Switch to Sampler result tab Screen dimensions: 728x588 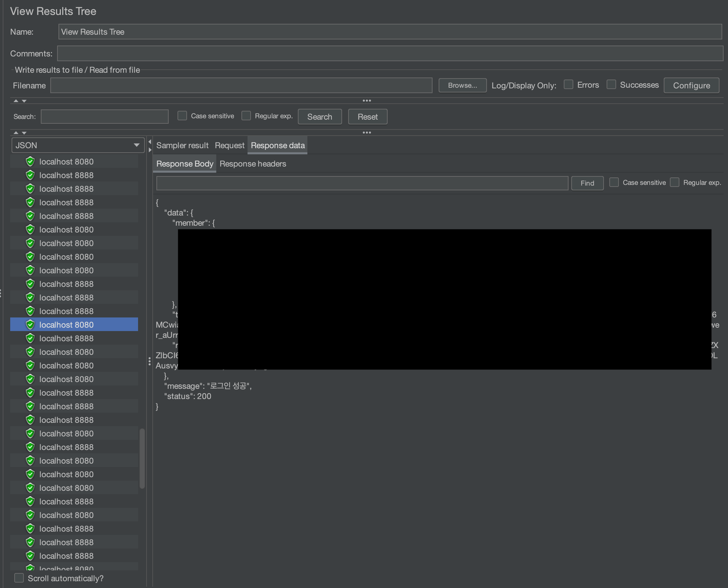pos(182,145)
